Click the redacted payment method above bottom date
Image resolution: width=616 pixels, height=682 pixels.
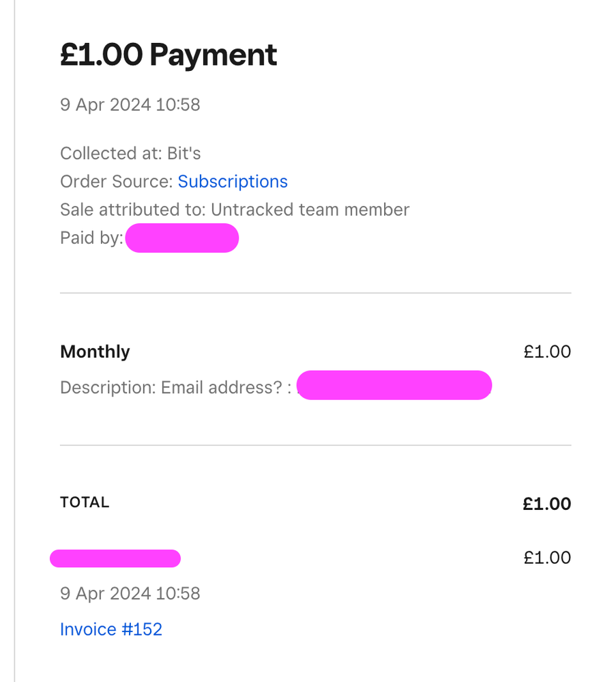[x=115, y=558]
